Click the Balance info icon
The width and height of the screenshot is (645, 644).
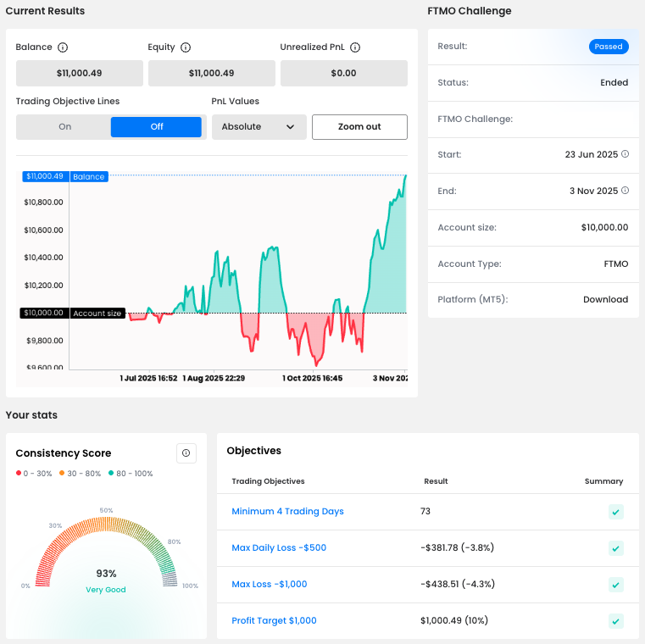[x=63, y=47]
